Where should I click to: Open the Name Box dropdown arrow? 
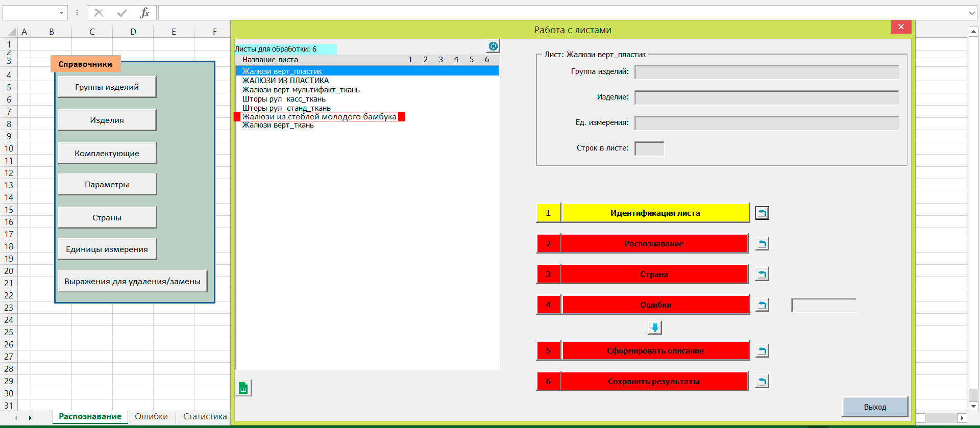click(x=61, y=13)
